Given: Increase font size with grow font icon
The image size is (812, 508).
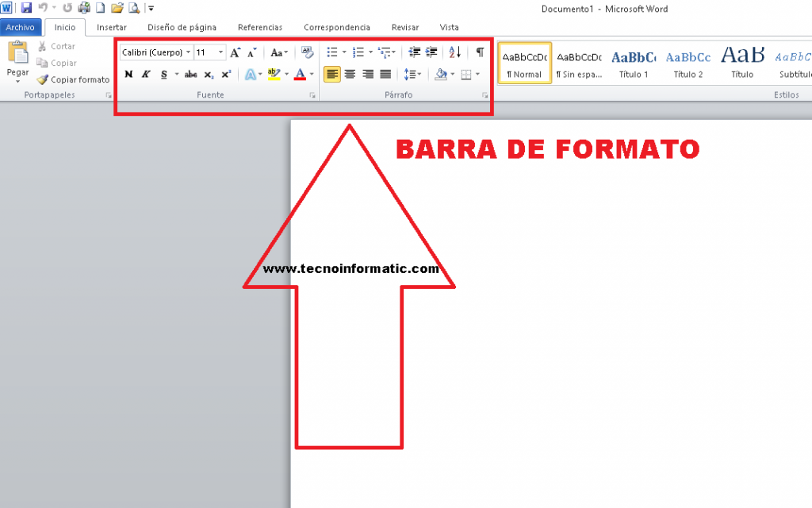Looking at the screenshot, I should (235, 52).
